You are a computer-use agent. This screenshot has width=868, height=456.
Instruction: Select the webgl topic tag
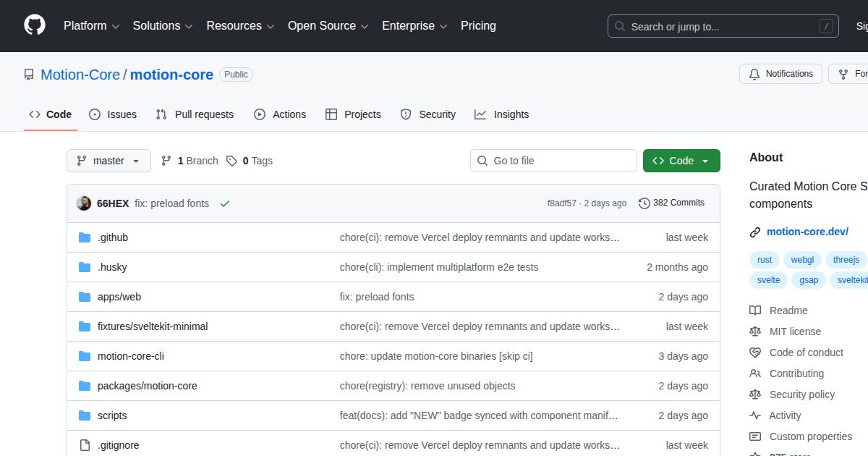click(x=802, y=260)
